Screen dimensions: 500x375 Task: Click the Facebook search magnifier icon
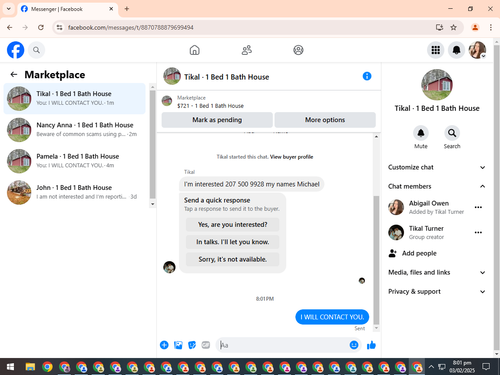[x=36, y=50]
